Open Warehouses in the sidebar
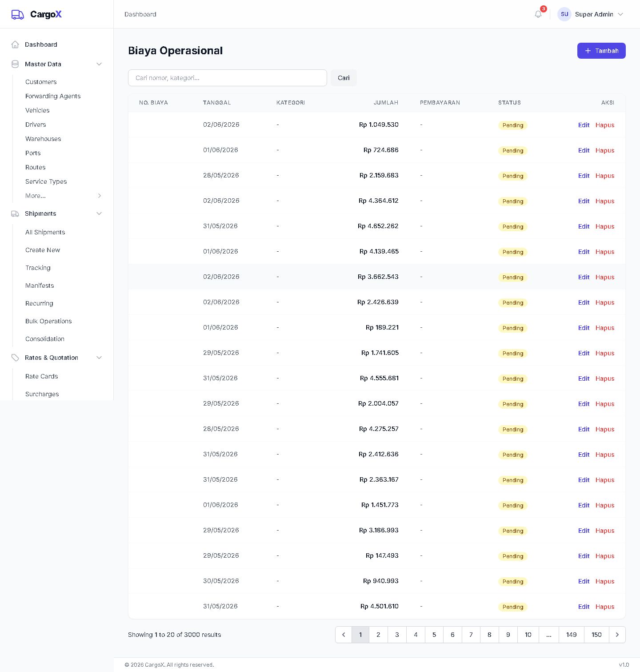Image resolution: width=640 pixels, height=672 pixels. [x=43, y=139]
